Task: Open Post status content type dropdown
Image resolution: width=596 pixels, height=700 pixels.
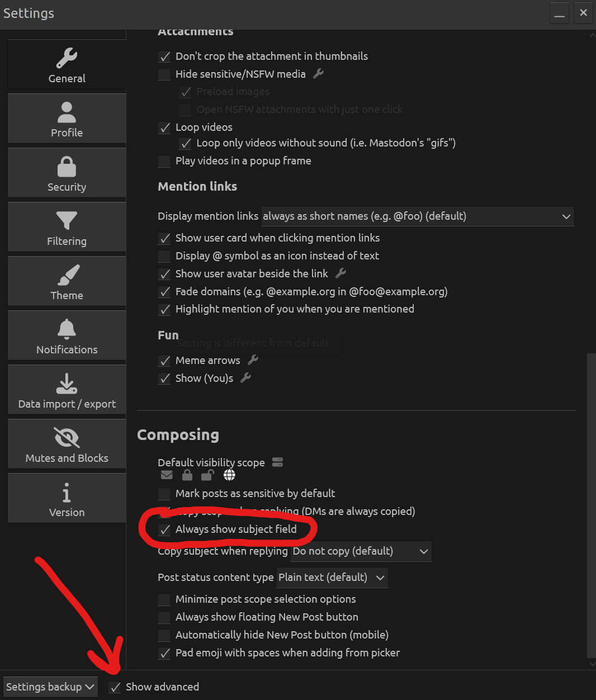Action: [332, 578]
